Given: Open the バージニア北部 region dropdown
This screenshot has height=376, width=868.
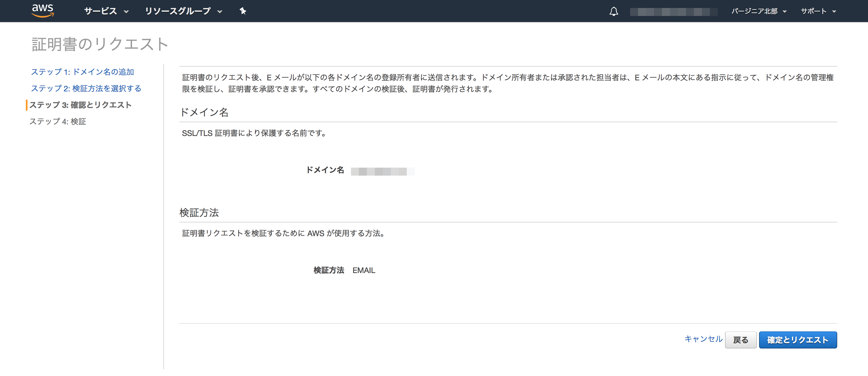Looking at the screenshot, I should (x=759, y=11).
